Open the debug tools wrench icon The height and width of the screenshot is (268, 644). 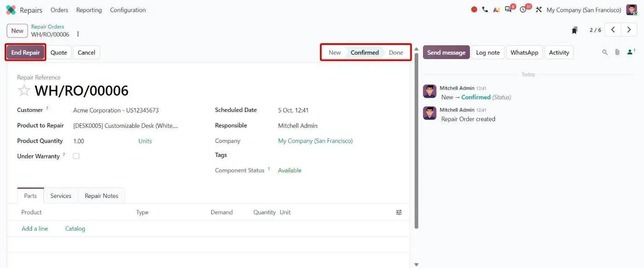[x=539, y=10]
